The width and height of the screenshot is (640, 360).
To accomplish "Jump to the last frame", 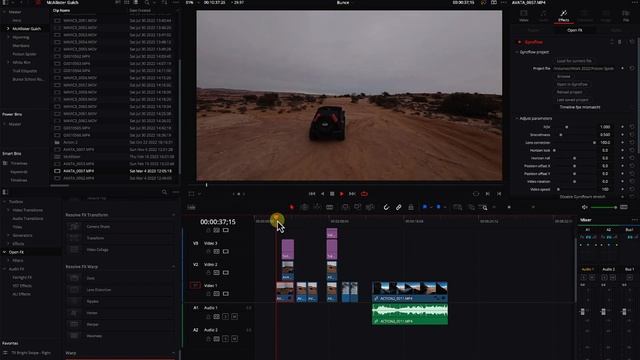I will point(352,194).
